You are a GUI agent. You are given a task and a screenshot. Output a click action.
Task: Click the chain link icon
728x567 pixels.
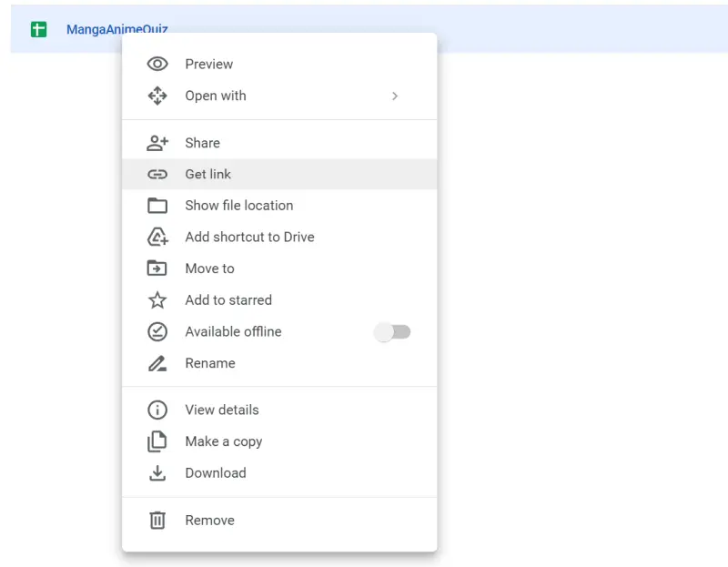157,174
